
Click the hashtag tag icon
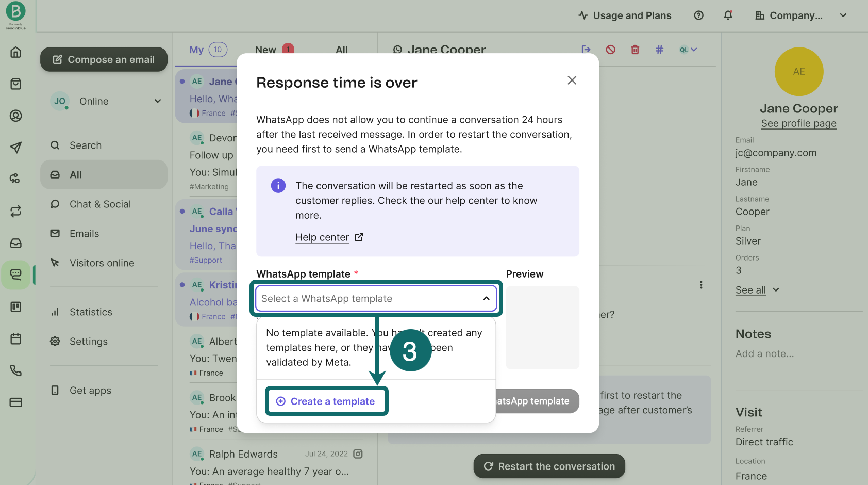(659, 50)
